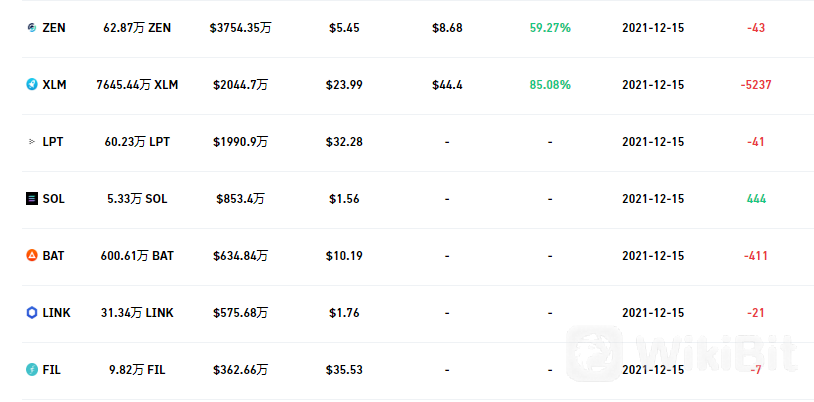Image resolution: width=814 pixels, height=402 pixels.
Task: Click the $3754.35万 value cell
Action: [x=240, y=28]
